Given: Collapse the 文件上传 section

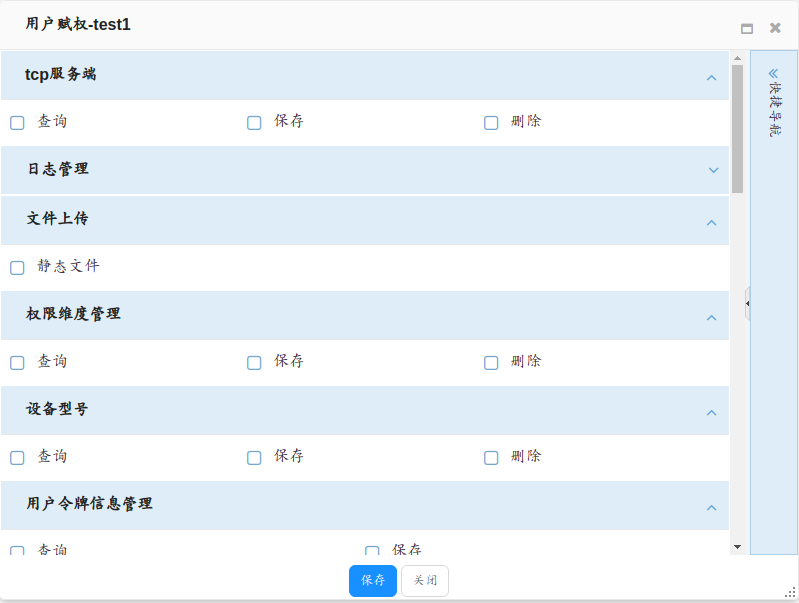Looking at the screenshot, I should [712, 222].
